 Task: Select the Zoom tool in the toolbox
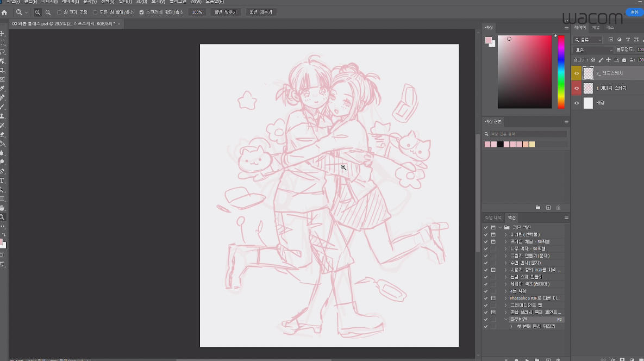pyautogui.click(x=2, y=217)
